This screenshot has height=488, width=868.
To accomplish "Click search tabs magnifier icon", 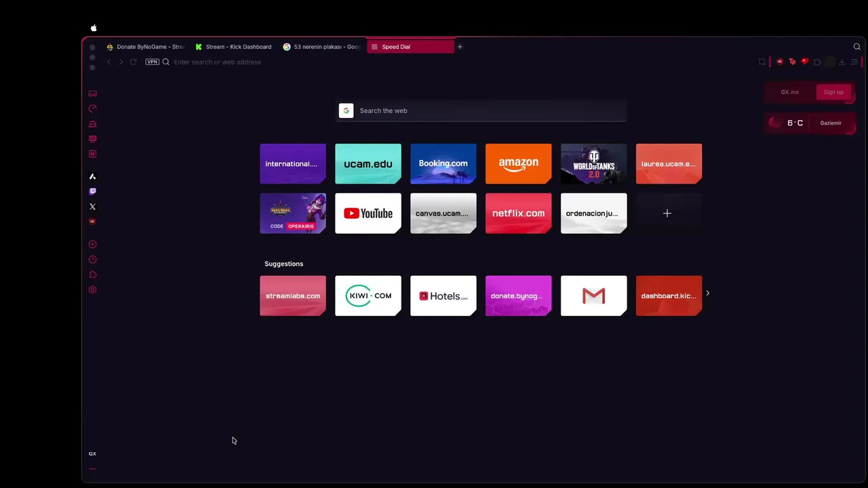I will pyautogui.click(x=857, y=47).
